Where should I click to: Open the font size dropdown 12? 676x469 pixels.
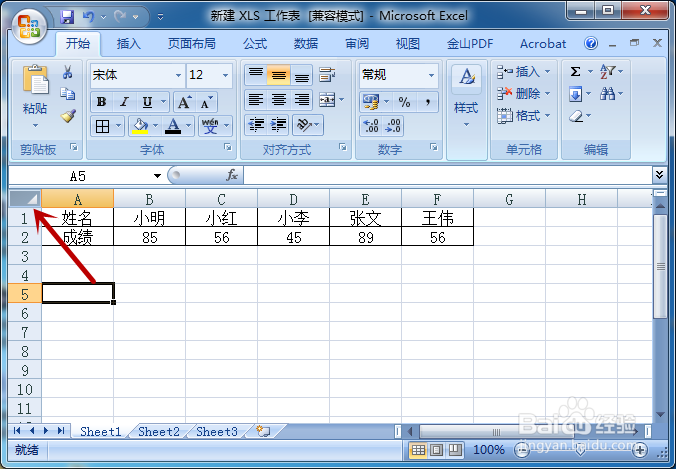(x=225, y=75)
